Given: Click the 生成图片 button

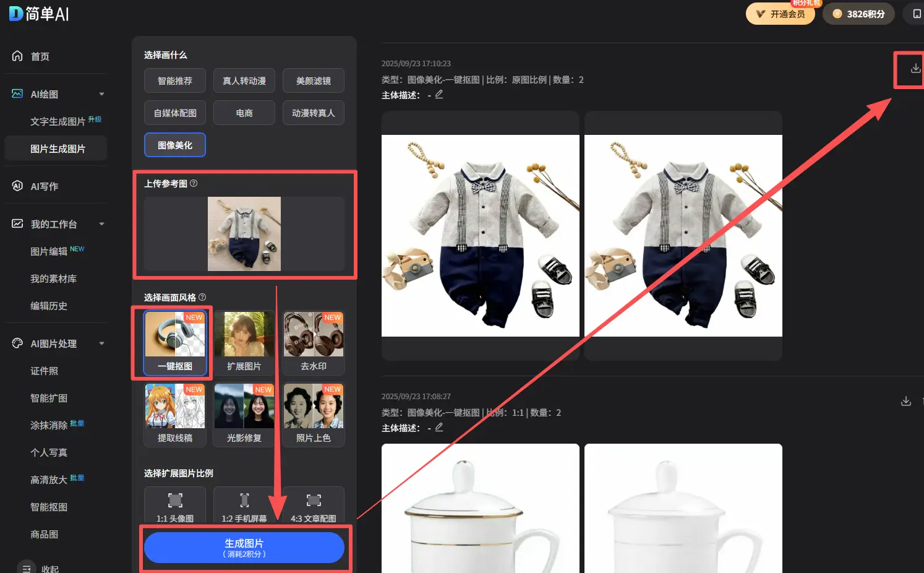Looking at the screenshot, I should (x=244, y=547).
